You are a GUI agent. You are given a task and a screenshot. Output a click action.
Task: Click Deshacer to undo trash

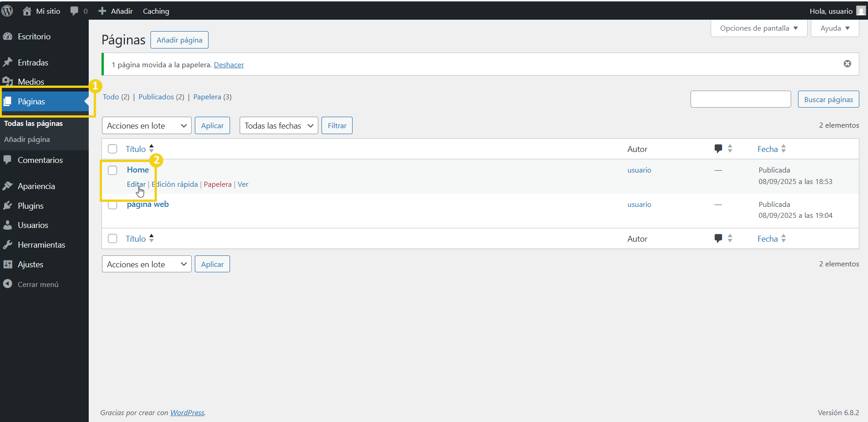coord(229,65)
